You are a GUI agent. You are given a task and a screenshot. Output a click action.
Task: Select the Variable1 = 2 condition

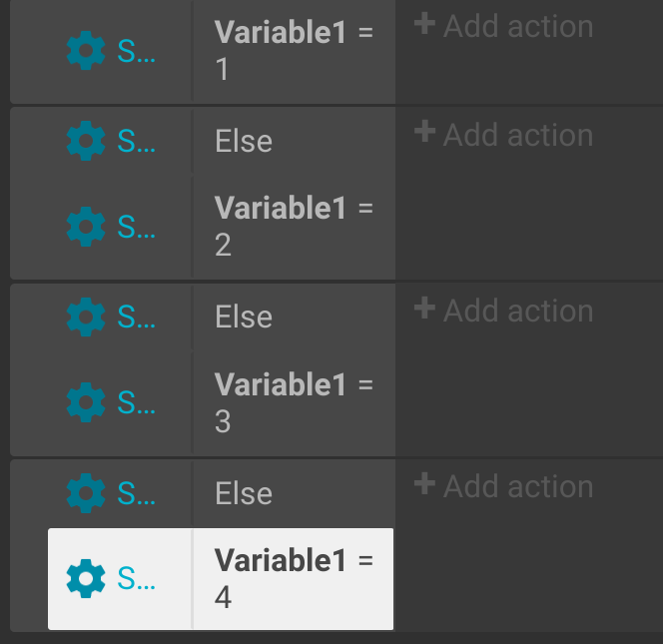(x=295, y=227)
